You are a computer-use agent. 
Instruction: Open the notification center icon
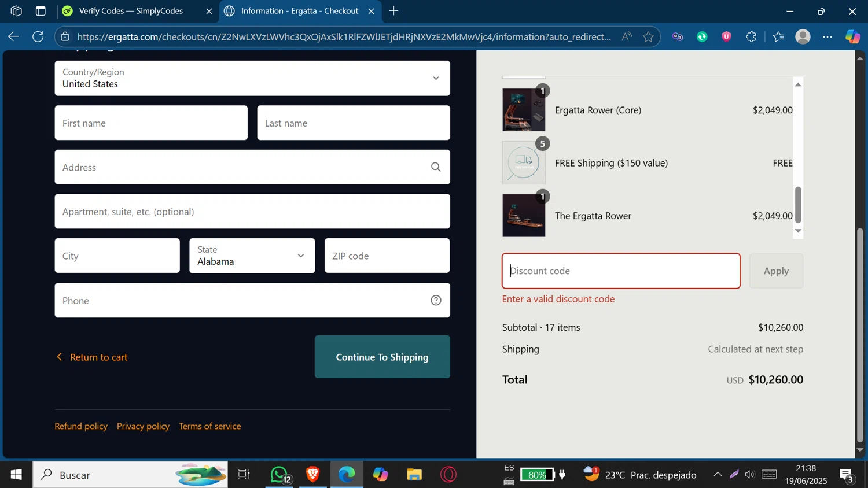847,475
